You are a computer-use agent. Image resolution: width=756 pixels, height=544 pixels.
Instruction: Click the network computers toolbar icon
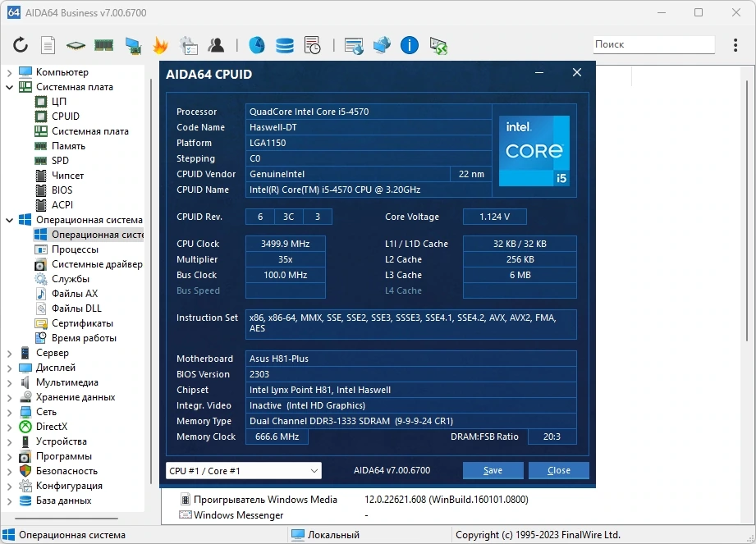click(x=133, y=45)
